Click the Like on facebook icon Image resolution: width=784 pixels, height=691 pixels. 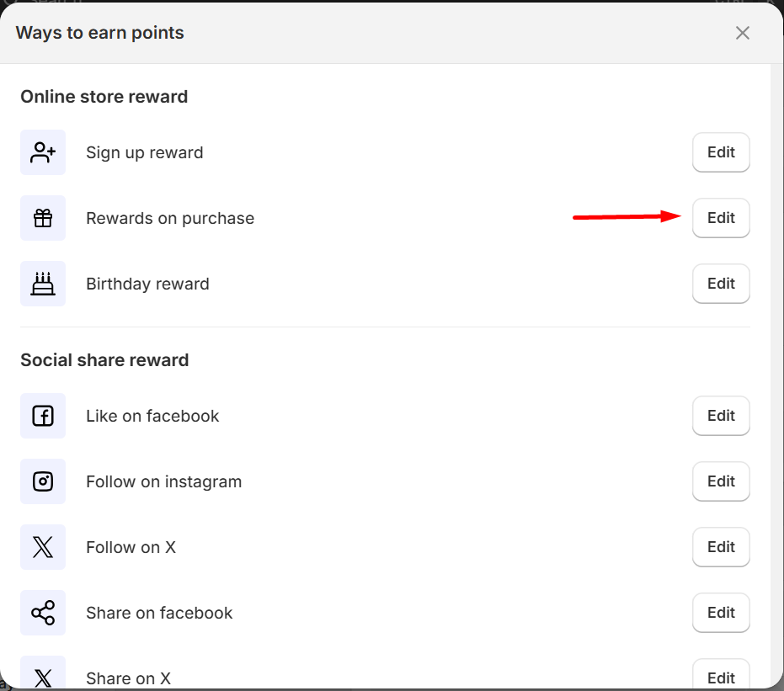pos(43,416)
